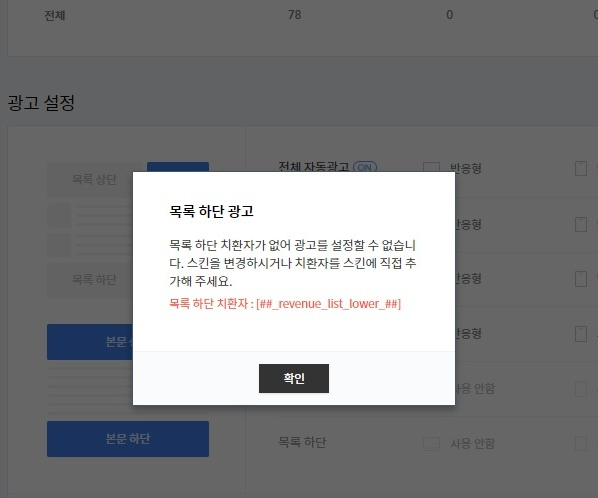Click the dialog message about 치환자가 없어
598x498 pixels.
pos(293,263)
